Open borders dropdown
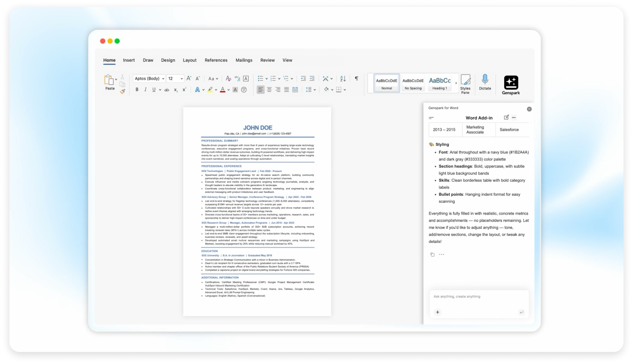The image size is (633, 364). point(345,90)
